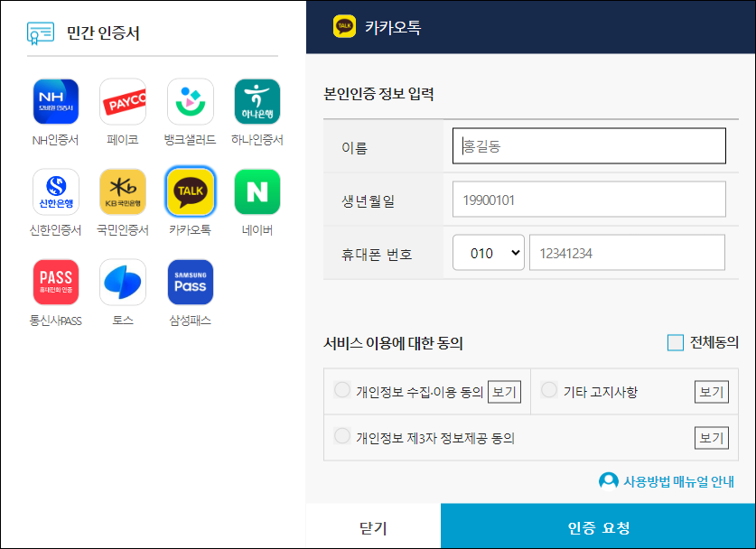The width and height of the screenshot is (756, 549).
Task: Click the KakaoTalk logo in the dark header
Action: pos(344,26)
